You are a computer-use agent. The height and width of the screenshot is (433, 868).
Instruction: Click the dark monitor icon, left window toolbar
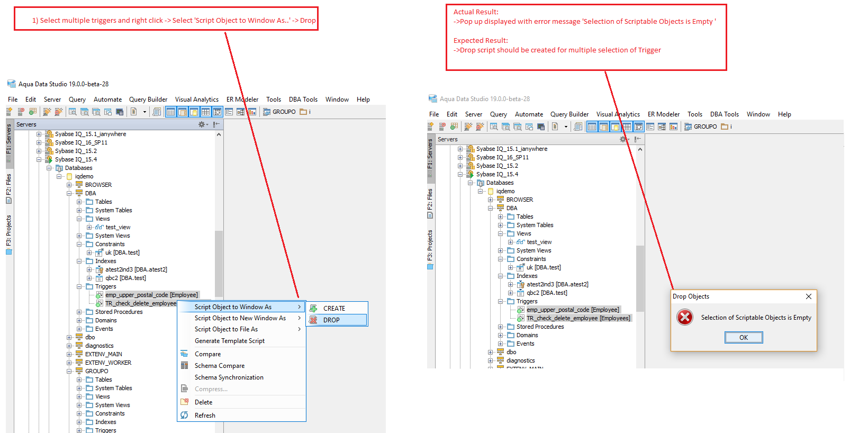[120, 112]
